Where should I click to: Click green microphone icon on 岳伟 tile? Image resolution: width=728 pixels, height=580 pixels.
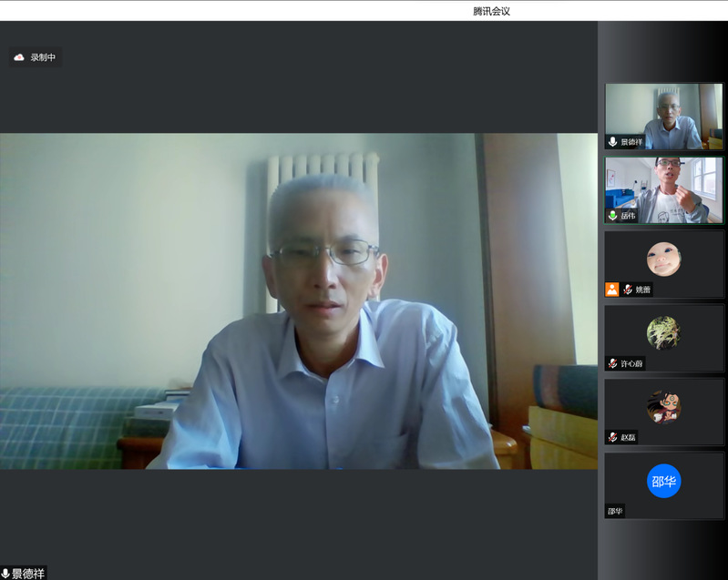pyautogui.click(x=613, y=216)
